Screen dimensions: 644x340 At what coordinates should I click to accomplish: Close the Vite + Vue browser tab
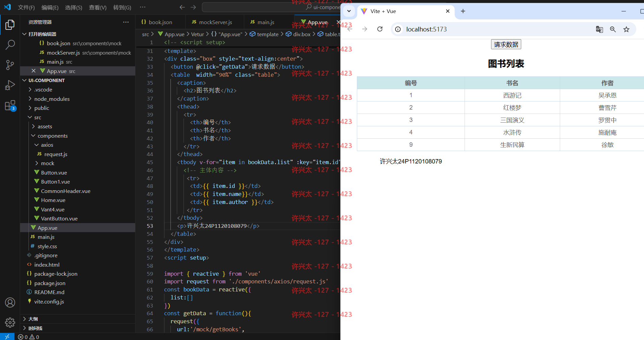pos(448,11)
